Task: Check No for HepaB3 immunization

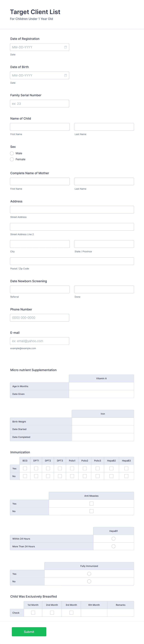Action: 126,476
